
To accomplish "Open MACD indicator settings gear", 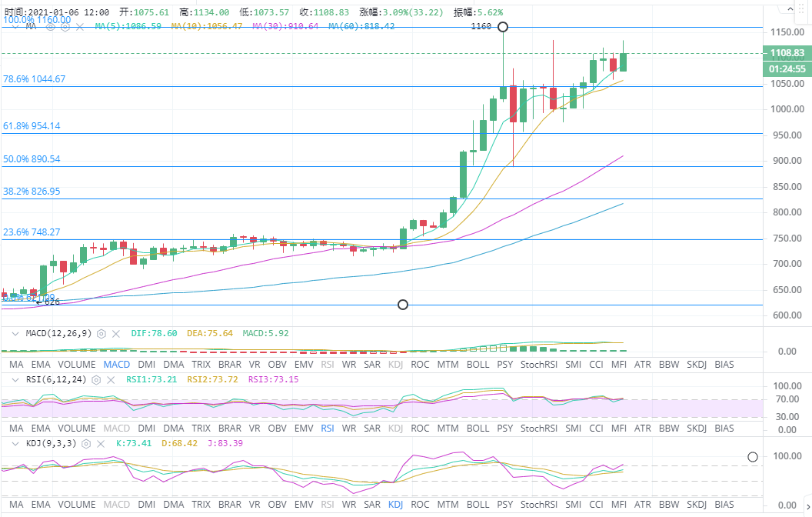I will coord(101,334).
